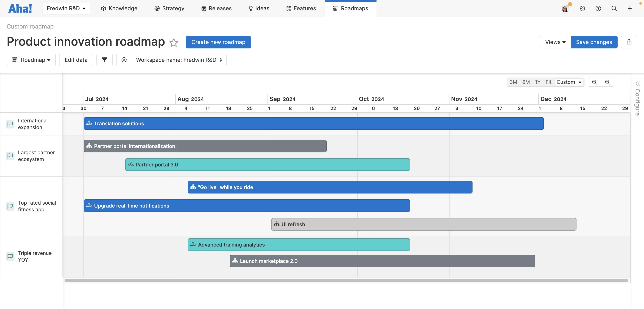This screenshot has width=644, height=309.
Task: Zoom out on the timeline
Action: [x=608, y=82]
